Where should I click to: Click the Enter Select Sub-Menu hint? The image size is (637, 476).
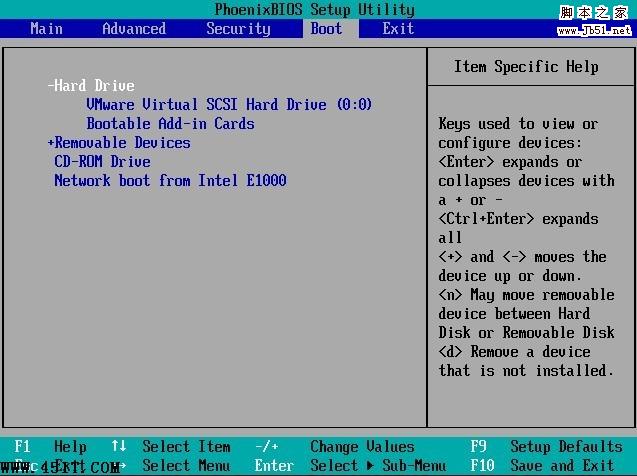point(350,465)
